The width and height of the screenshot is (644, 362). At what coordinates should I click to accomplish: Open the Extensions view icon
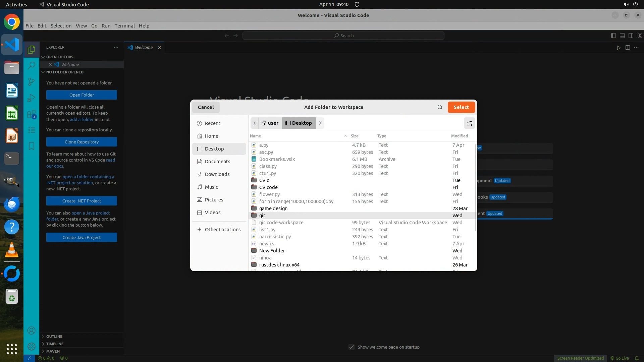(31, 114)
